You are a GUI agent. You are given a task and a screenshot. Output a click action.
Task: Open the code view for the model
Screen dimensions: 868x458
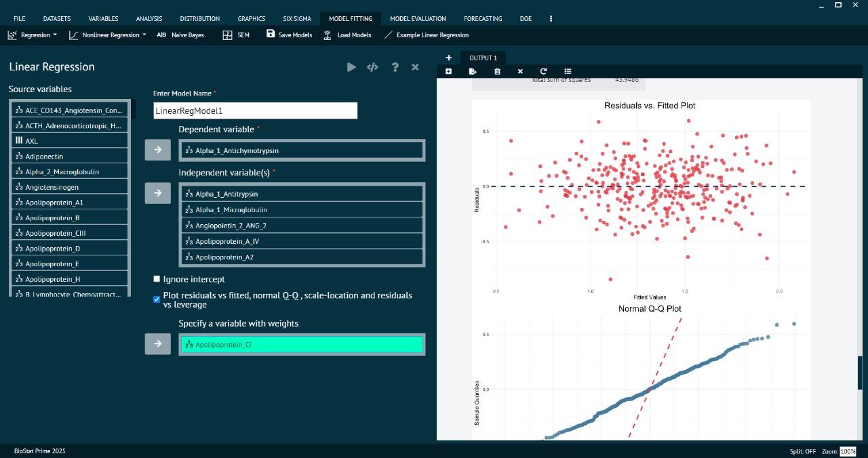pos(372,67)
